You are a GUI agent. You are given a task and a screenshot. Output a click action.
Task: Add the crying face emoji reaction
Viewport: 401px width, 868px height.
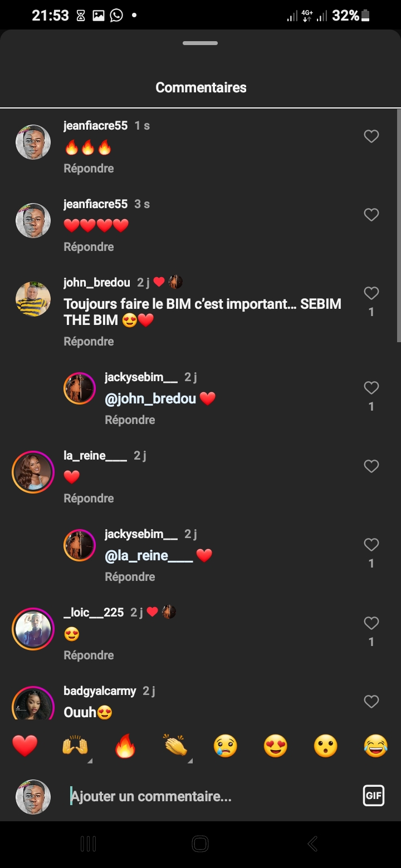coord(226,746)
